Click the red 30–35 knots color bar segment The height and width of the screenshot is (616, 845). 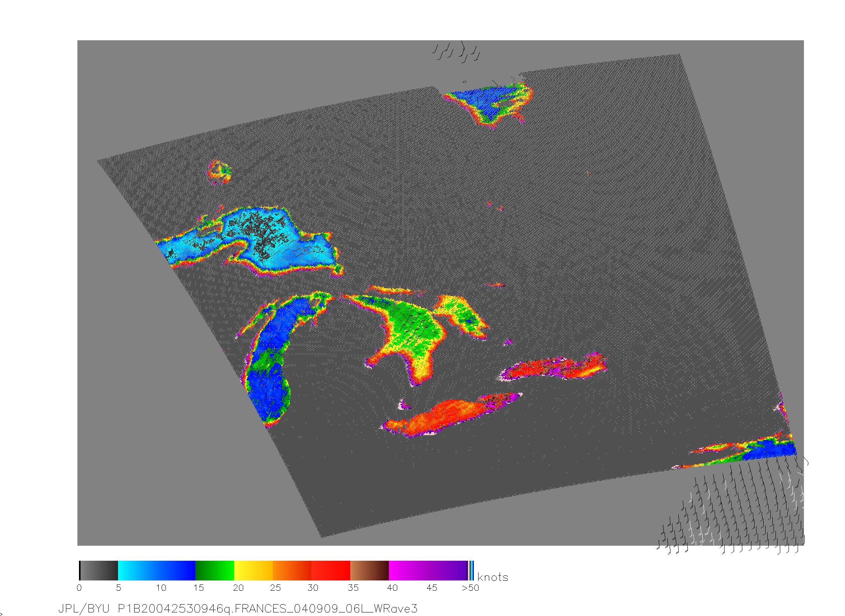pyautogui.click(x=331, y=571)
